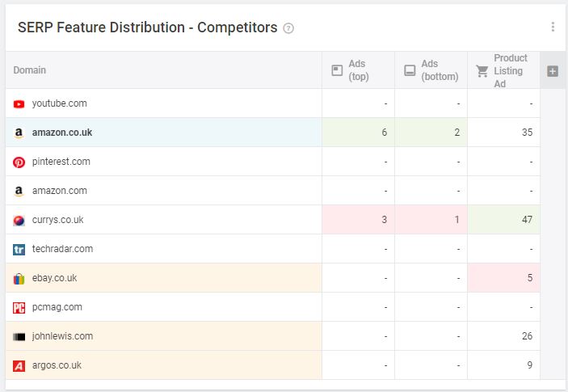
Task: Click the Ads (bottom) column icon
Action: (x=410, y=70)
